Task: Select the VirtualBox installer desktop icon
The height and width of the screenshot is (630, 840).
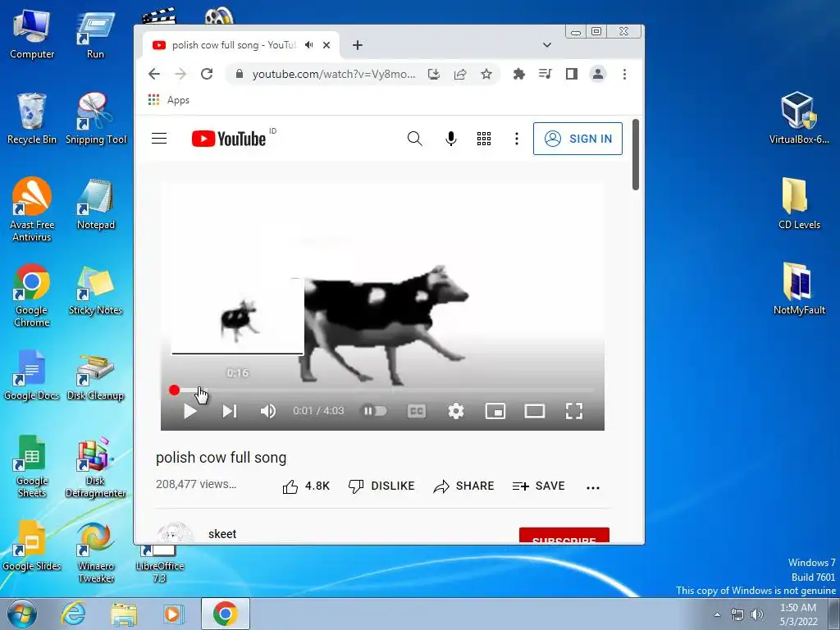Action: pyautogui.click(x=799, y=118)
